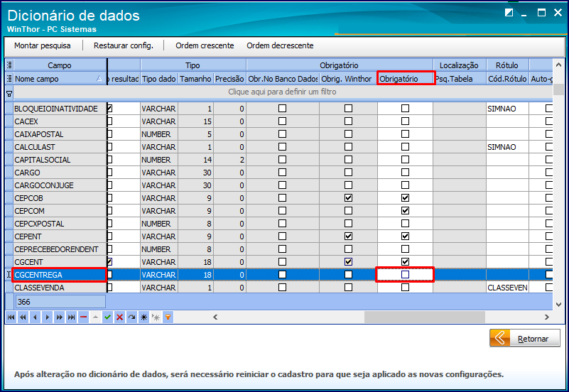Select Restaurar config. option
The height and width of the screenshot is (392, 569).
pyautogui.click(x=124, y=45)
